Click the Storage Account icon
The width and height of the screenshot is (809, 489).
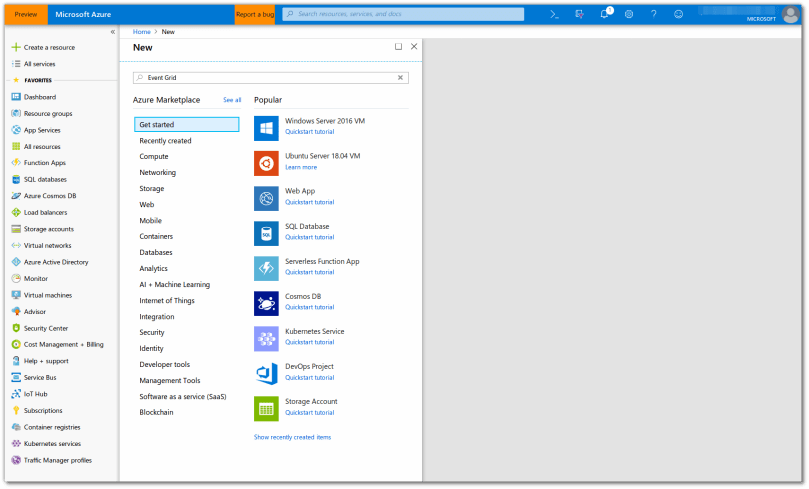point(266,407)
